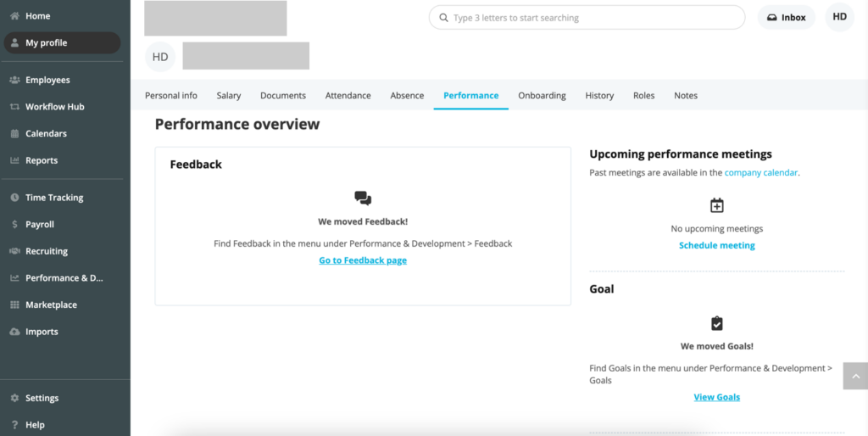Open the Roles tab

pos(644,95)
